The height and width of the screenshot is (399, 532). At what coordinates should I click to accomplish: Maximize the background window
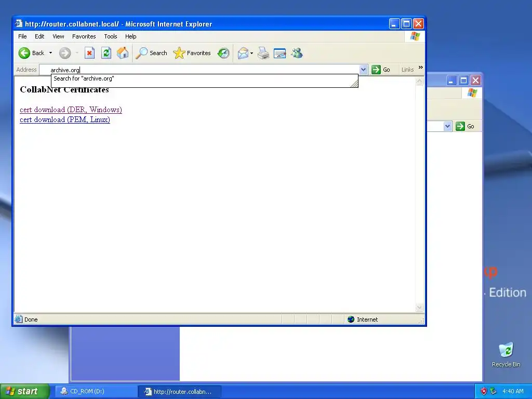(x=463, y=81)
